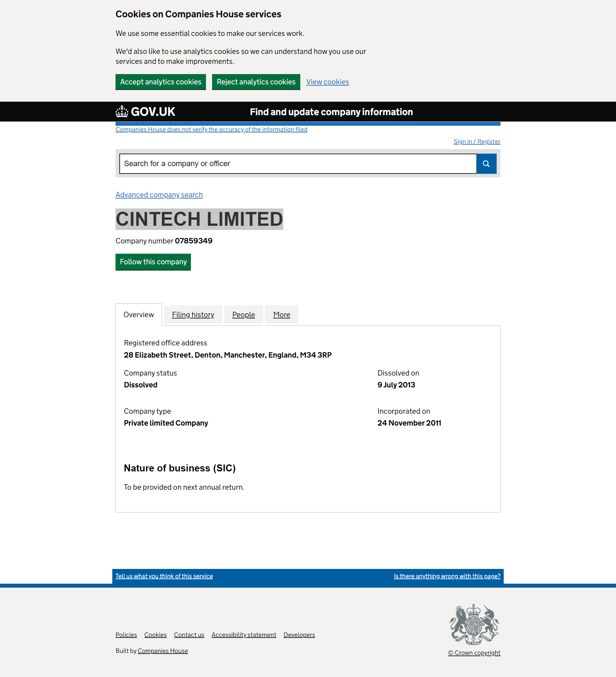Click the advanced company search link icon
The width and height of the screenshot is (616, 677).
tap(159, 194)
